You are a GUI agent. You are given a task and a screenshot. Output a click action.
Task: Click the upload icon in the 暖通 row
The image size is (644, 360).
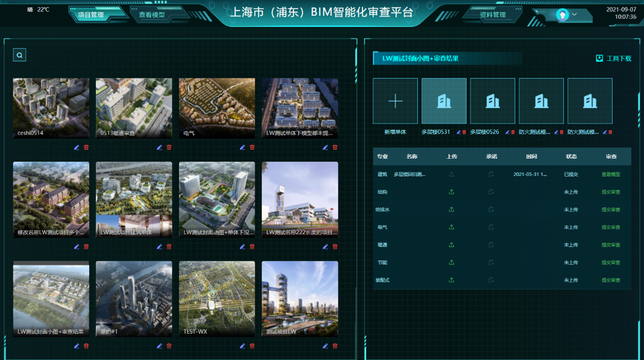[x=451, y=245]
